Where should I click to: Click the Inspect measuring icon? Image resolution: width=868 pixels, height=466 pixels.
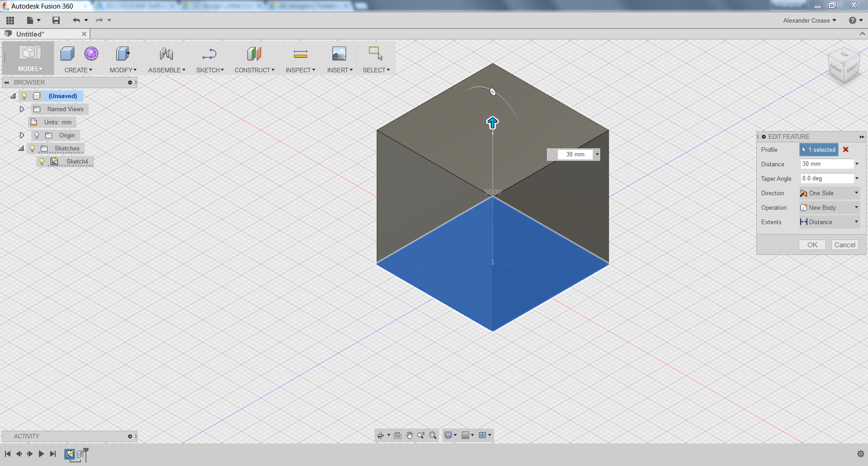(x=300, y=53)
